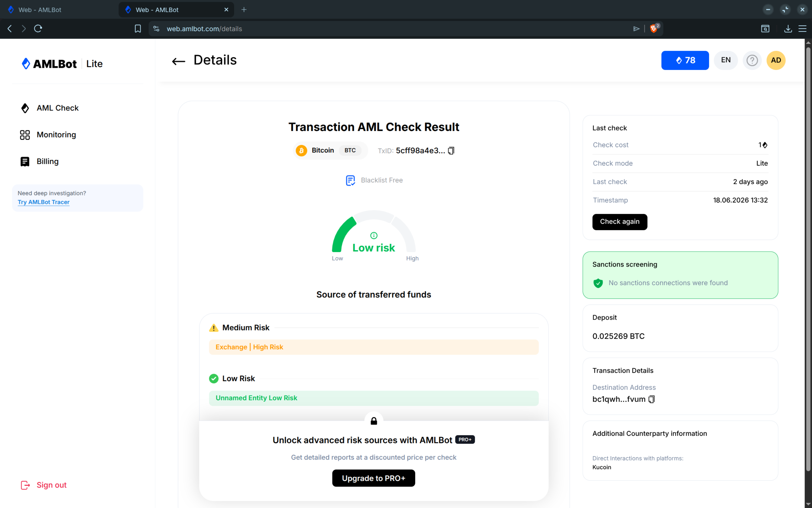The width and height of the screenshot is (812, 508).
Task: Click the check cost value 1 credit
Action: pyautogui.click(x=763, y=145)
